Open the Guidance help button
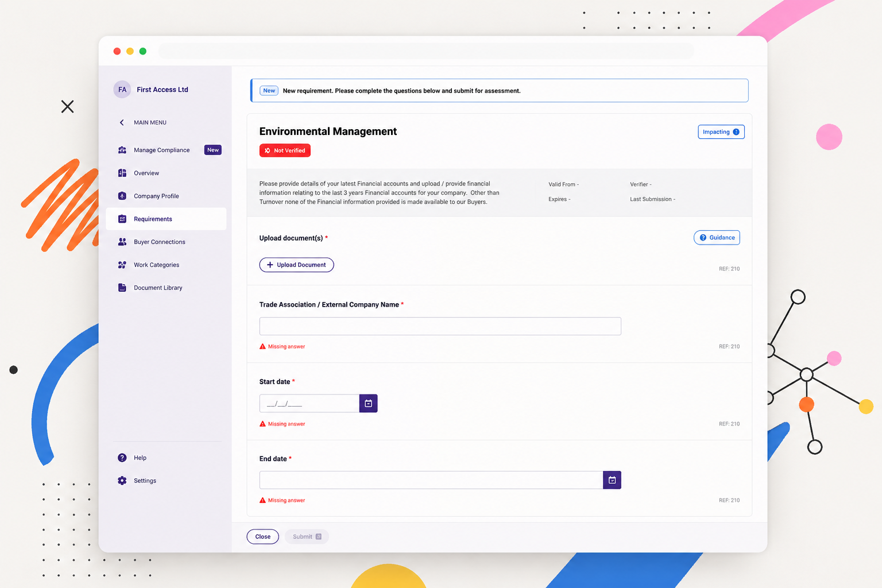Image resolution: width=882 pixels, height=588 pixels. point(717,238)
